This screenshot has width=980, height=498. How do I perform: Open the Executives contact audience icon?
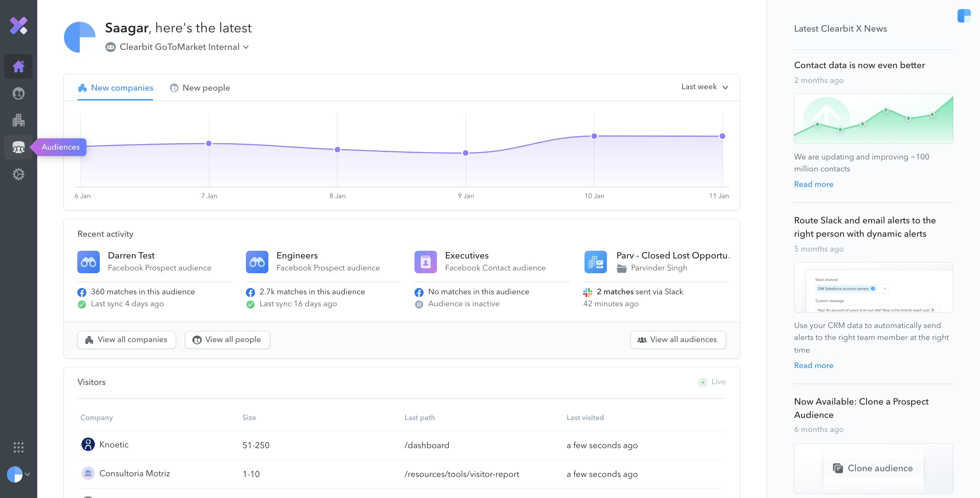(425, 262)
